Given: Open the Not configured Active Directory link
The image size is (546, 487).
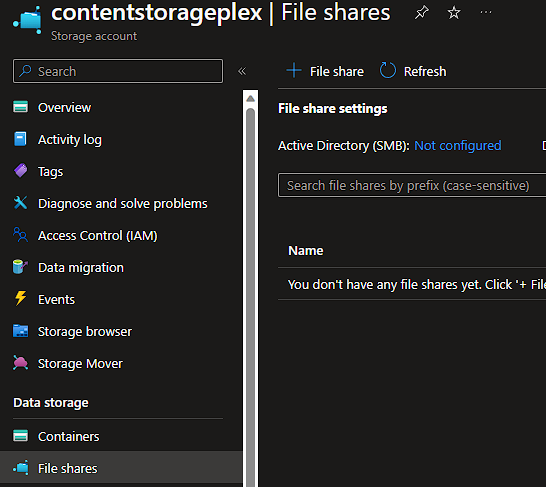Looking at the screenshot, I should click(x=458, y=146).
